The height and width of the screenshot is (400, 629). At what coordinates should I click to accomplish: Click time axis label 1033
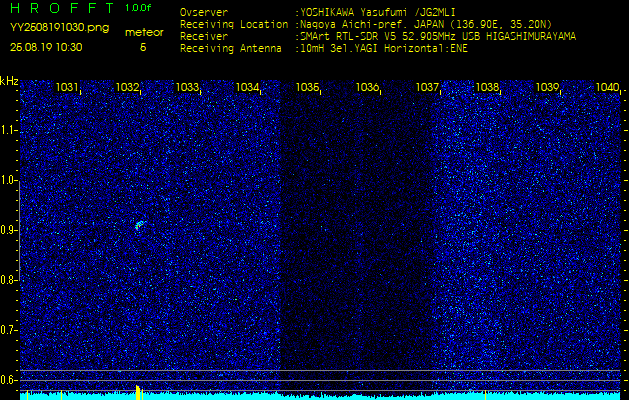(x=187, y=87)
